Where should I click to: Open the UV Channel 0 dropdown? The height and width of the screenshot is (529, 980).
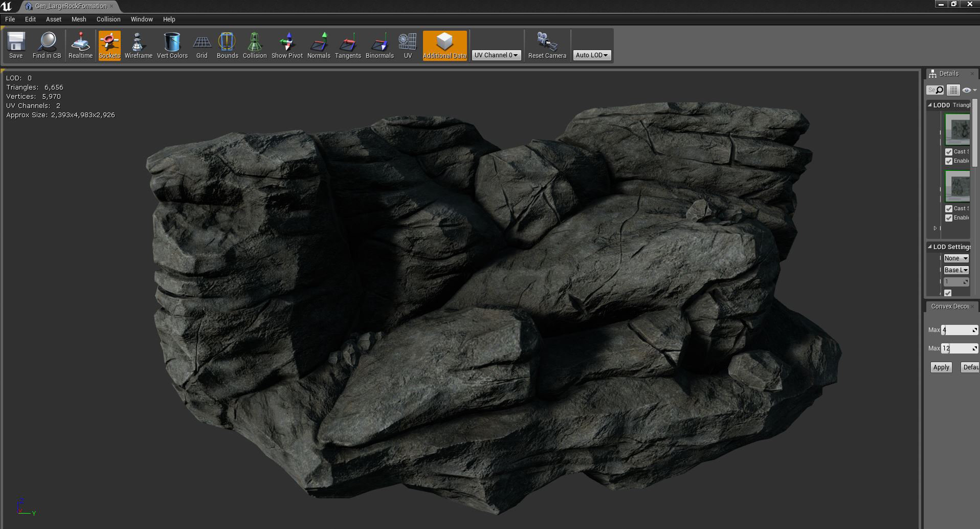tap(496, 55)
